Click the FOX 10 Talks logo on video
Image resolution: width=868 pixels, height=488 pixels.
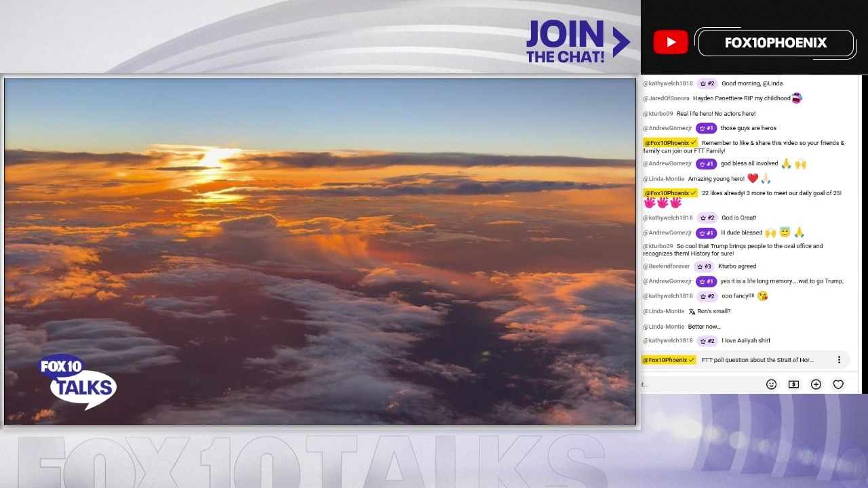coord(77,381)
